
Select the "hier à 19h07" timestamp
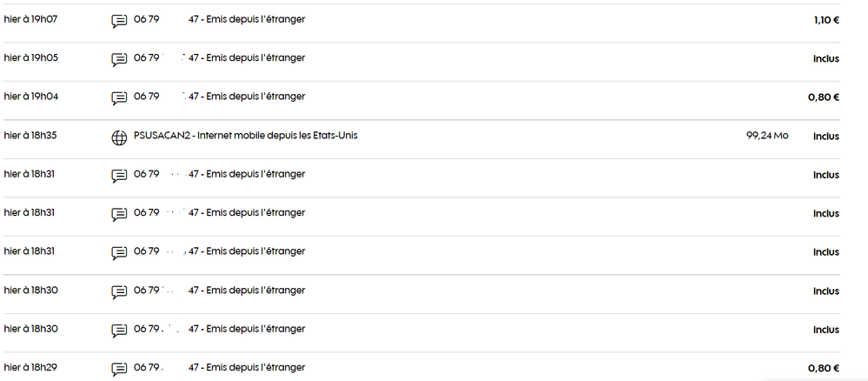click(x=31, y=19)
